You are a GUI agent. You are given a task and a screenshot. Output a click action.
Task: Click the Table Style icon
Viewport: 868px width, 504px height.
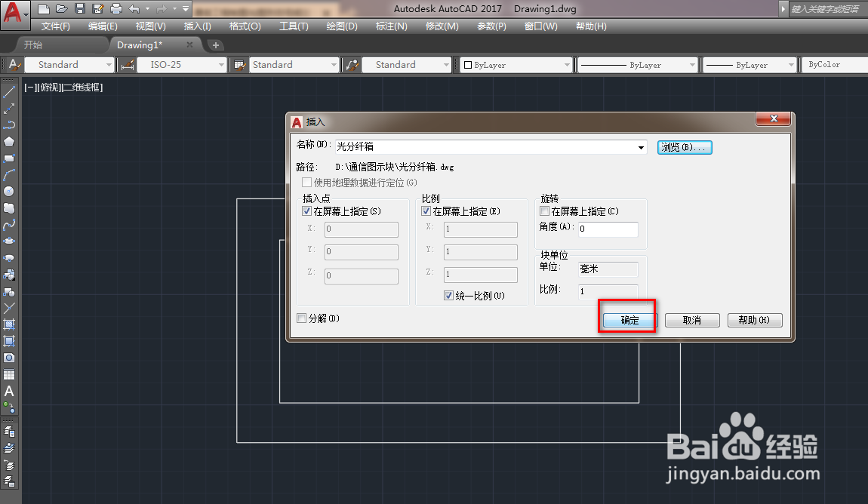[240, 65]
